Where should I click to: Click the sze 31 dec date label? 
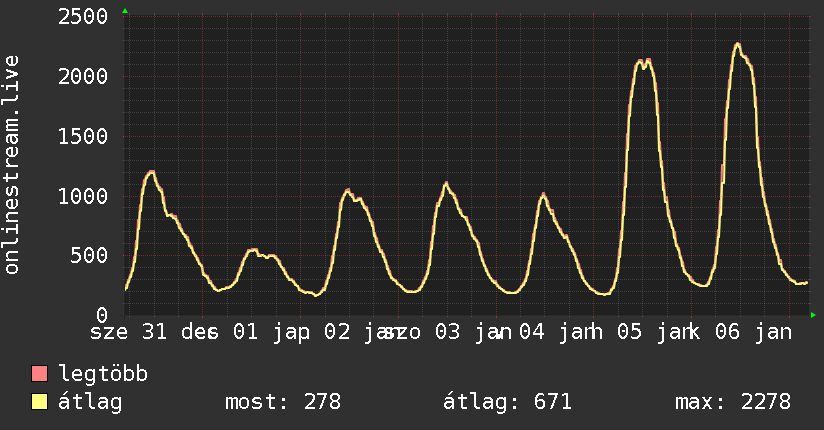click(156, 332)
